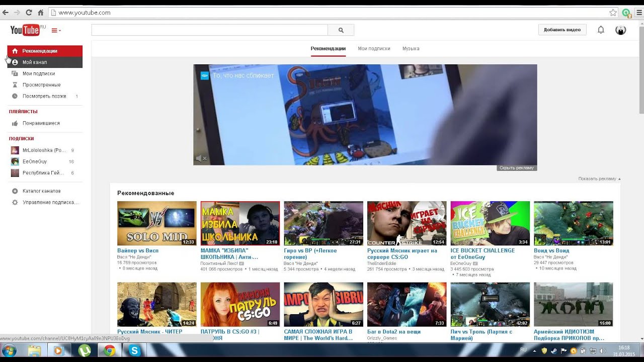The width and height of the screenshot is (644, 362).
Task: Switch to Музыка tab
Action: pyautogui.click(x=411, y=49)
